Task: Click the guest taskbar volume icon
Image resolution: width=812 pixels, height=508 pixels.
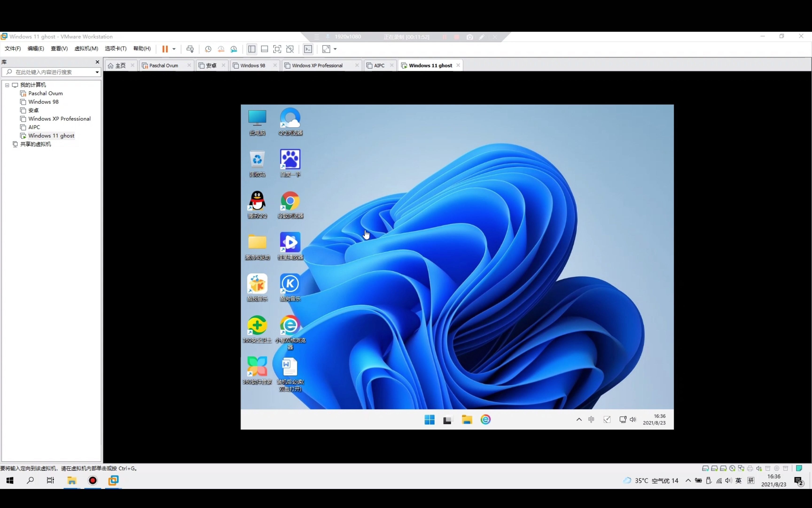Action: 633,419
